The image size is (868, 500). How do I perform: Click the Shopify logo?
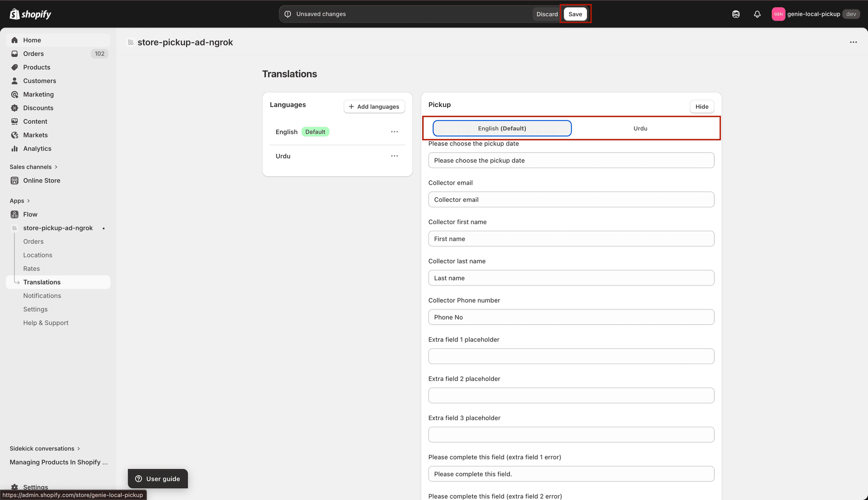click(x=30, y=14)
